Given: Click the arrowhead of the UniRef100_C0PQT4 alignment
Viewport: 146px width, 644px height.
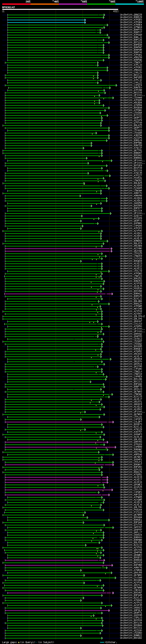Looking at the screenshot, I should tap(116, 85).
